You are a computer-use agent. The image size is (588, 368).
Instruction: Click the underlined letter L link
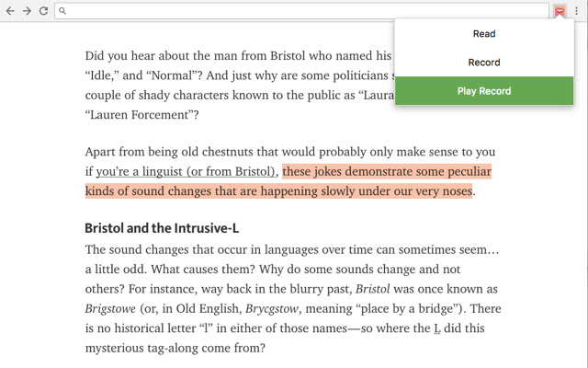437,328
